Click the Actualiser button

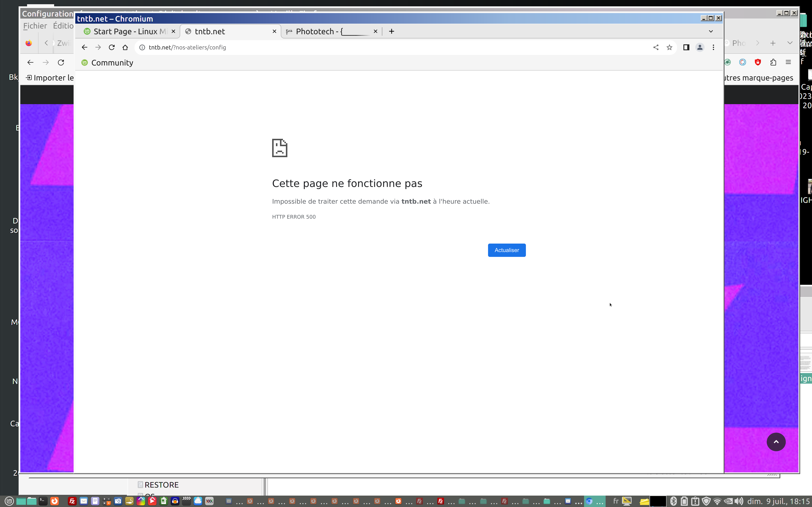[506, 250]
